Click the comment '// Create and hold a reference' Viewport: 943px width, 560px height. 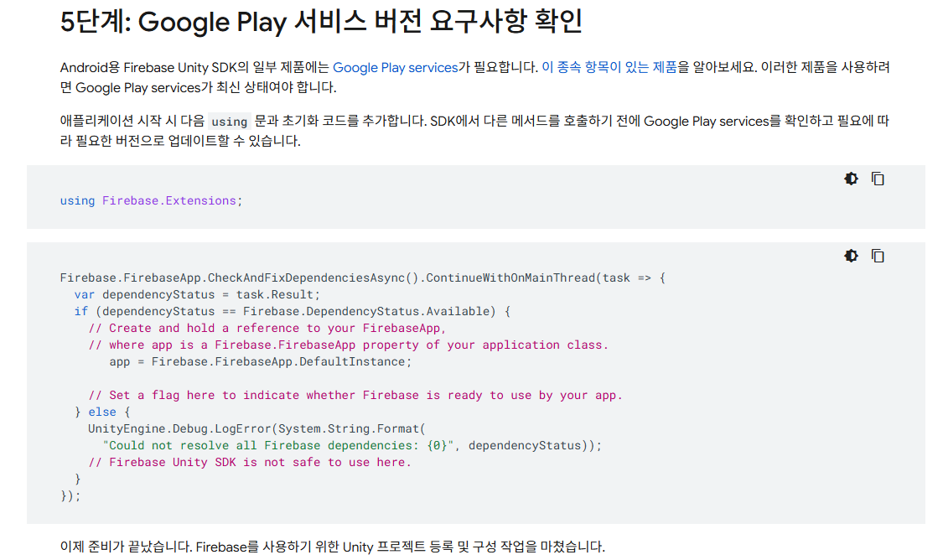[267, 329]
